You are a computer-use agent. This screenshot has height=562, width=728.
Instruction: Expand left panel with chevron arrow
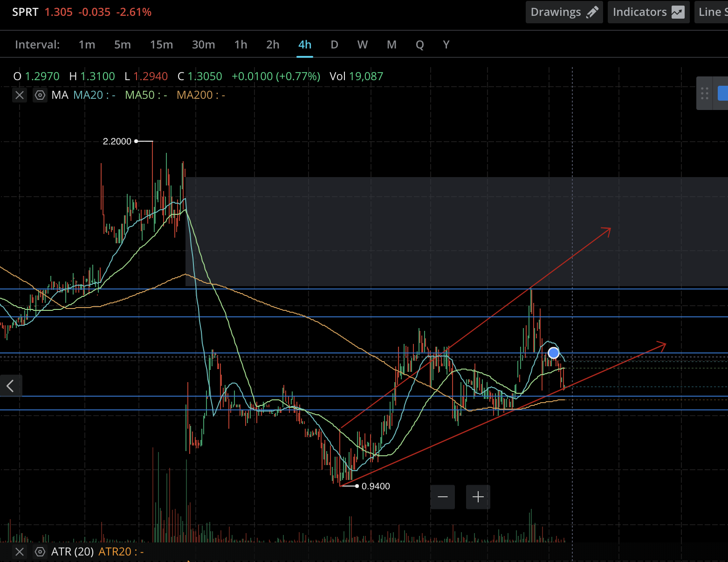10,386
